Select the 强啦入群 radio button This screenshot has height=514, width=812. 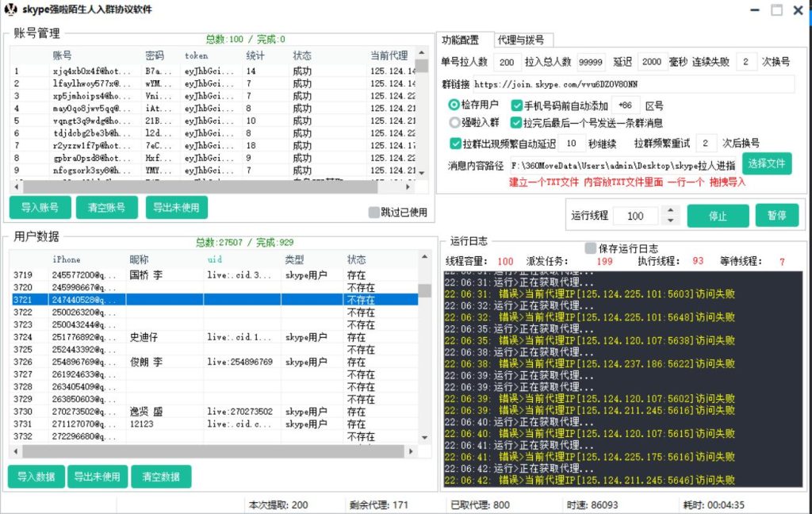point(454,123)
